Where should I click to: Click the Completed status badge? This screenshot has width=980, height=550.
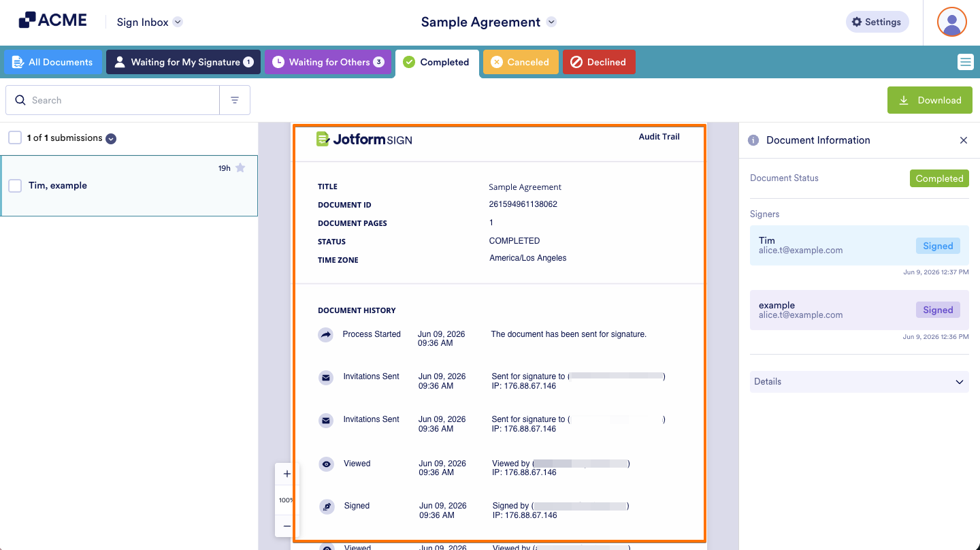point(939,178)
